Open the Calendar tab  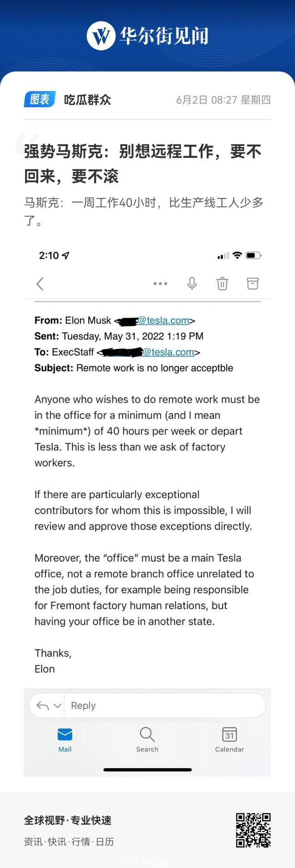coord(229,740)
